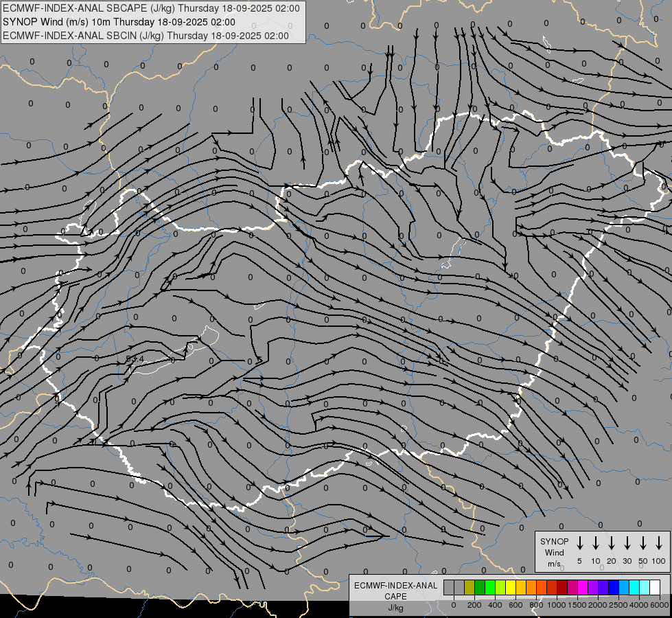This screenshot has height=618, width=672.
Task: Click the white CAPE swatch at scale end
Action: pyautogui.click(x=655, y=587)
